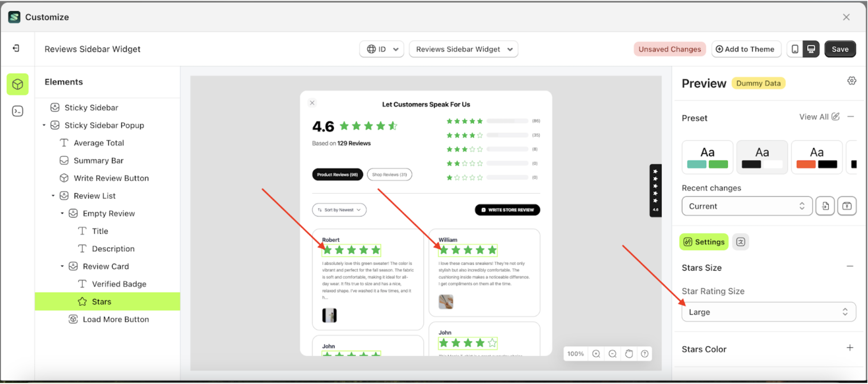Open the Elements cube panel icon
868x384 pixels.
17,84
